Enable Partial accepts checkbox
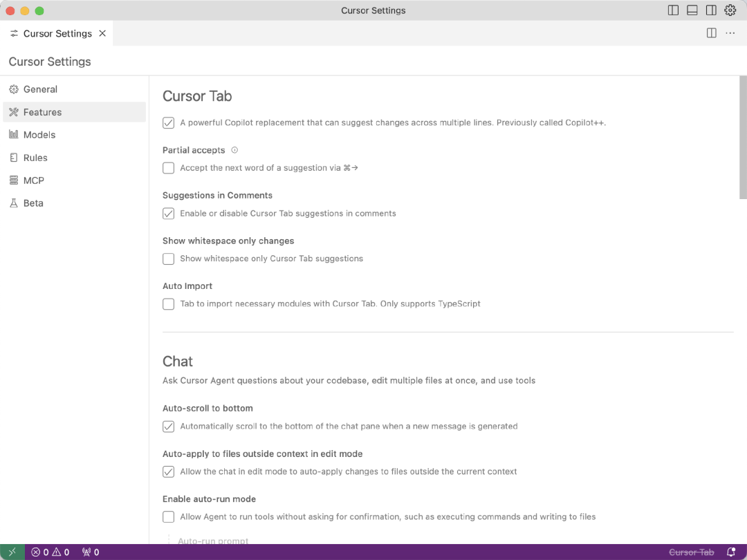 pyautogui.click(x=168, y=168)
